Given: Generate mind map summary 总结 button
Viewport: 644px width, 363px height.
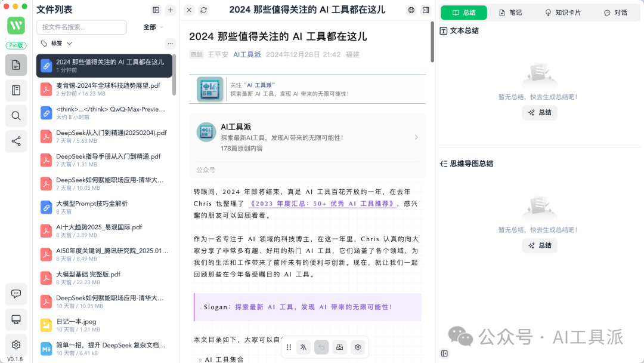Looking at the screenshot, I should (x=540, y=245).
